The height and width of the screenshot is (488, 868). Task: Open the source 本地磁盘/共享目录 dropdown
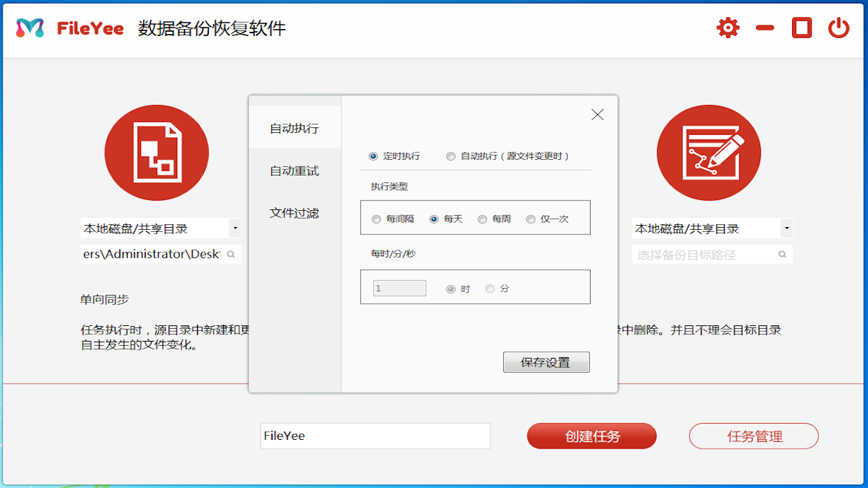tap(235, 228)
